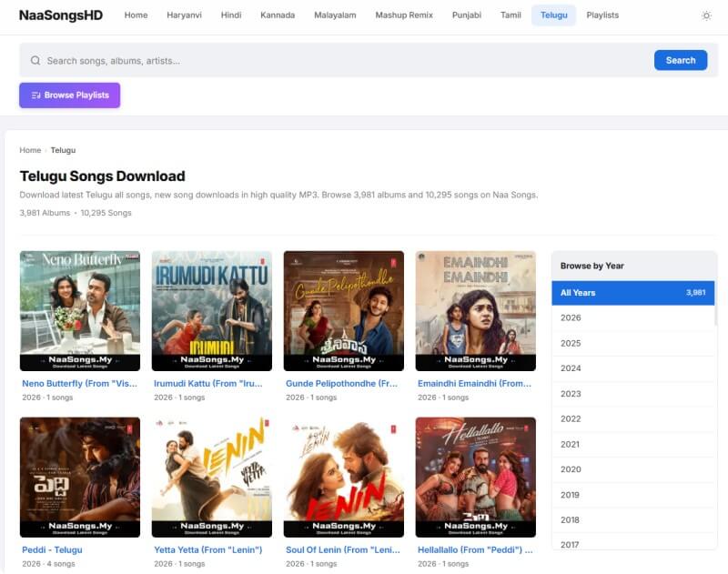
Task: Click the Hellallallo (From "Peddi") title link
Action: pyautogui.click(x=475, y=549)
